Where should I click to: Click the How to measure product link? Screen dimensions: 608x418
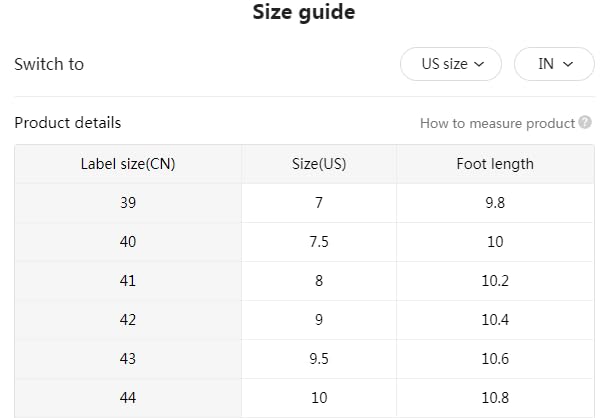497,124
